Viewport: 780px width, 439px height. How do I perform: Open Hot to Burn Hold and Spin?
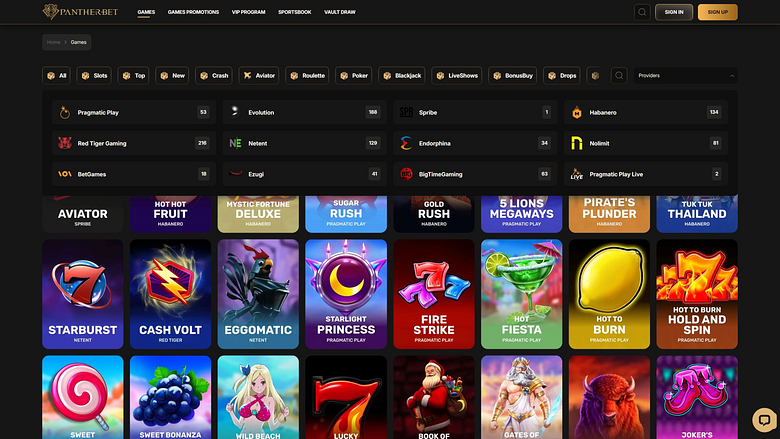point(697,294)
